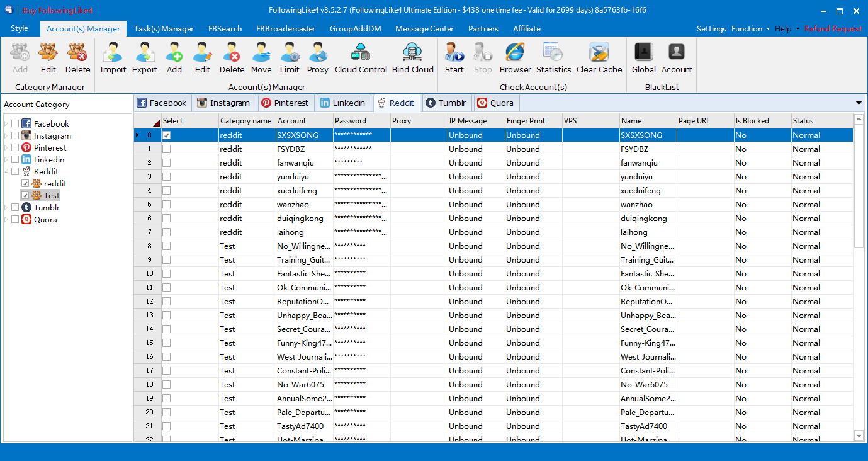Click Add in Category Manager group
868x461 pixels.
tap(20, 58)
